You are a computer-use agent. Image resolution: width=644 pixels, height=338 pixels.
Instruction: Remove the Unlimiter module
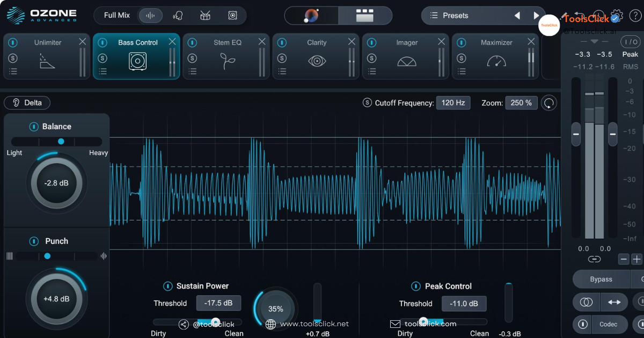tap(82, 41)
